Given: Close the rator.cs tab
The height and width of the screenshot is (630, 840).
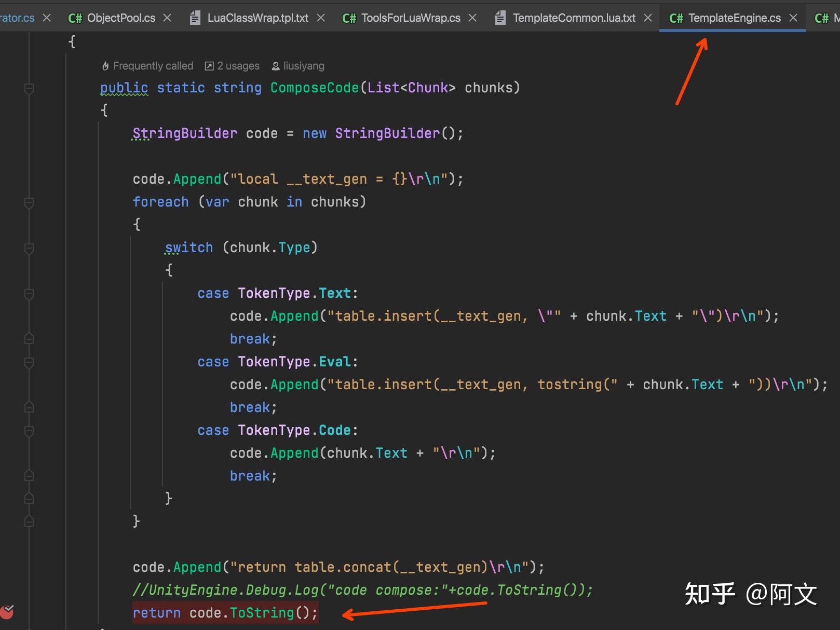Looking at the screenshot, I should [47, 18].
